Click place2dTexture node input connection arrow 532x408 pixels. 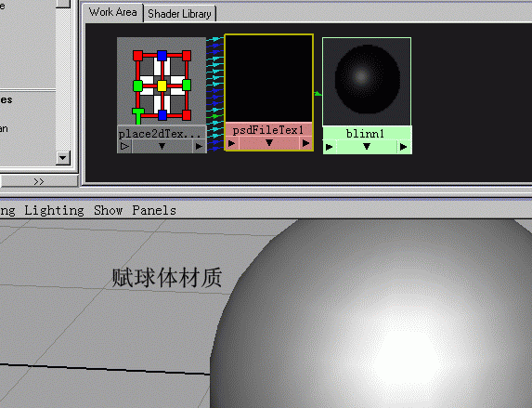124,147
